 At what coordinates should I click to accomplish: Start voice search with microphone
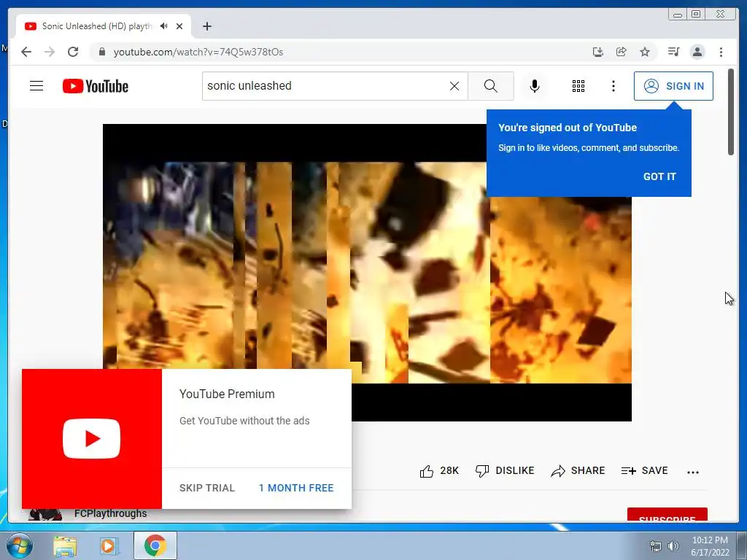(x=535, y=86)
